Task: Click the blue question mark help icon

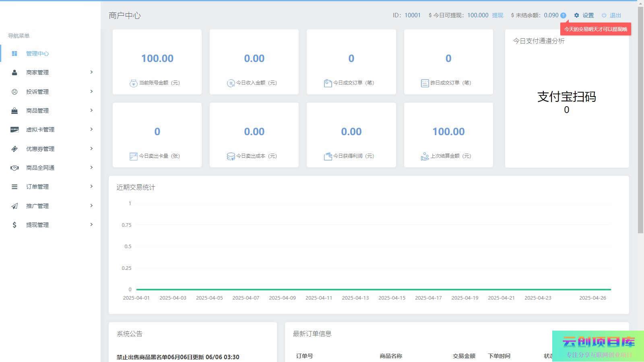Action: 563,15
